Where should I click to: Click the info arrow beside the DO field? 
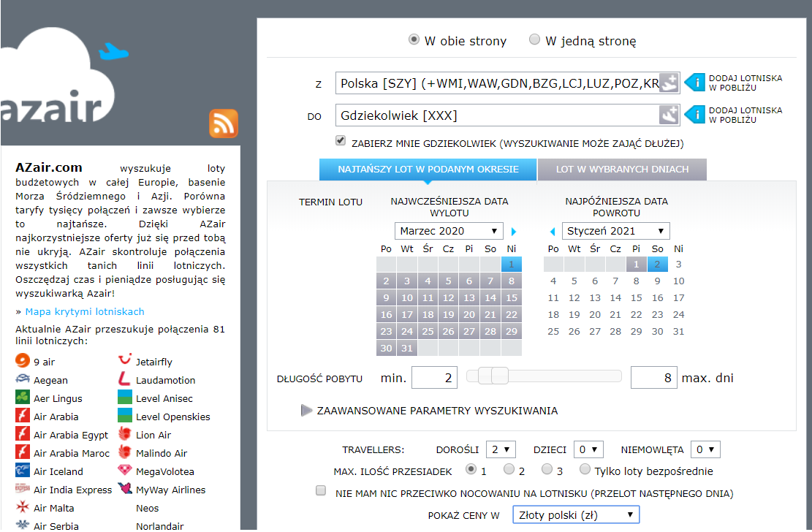tap(694, 115)
